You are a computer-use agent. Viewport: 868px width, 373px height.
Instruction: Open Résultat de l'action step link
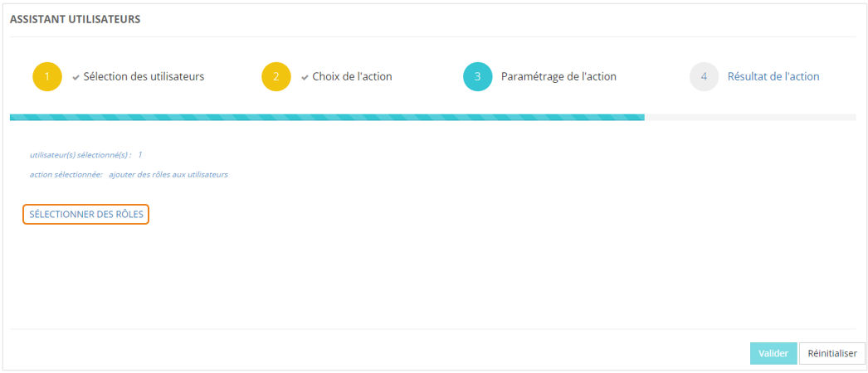[773, 76]
